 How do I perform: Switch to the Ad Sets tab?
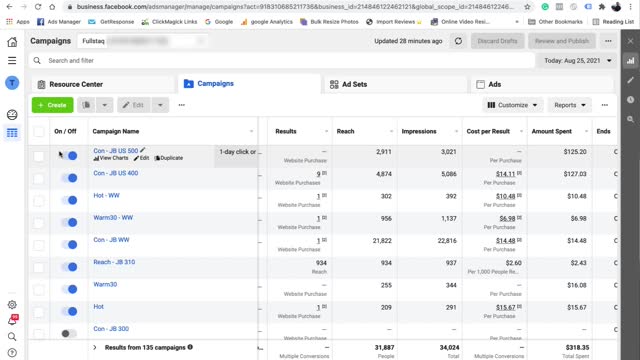pos(395,84)
